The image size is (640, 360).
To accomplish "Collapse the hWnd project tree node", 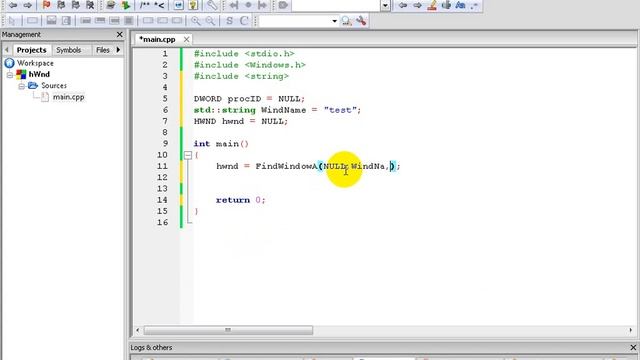I will pos(9,75).
